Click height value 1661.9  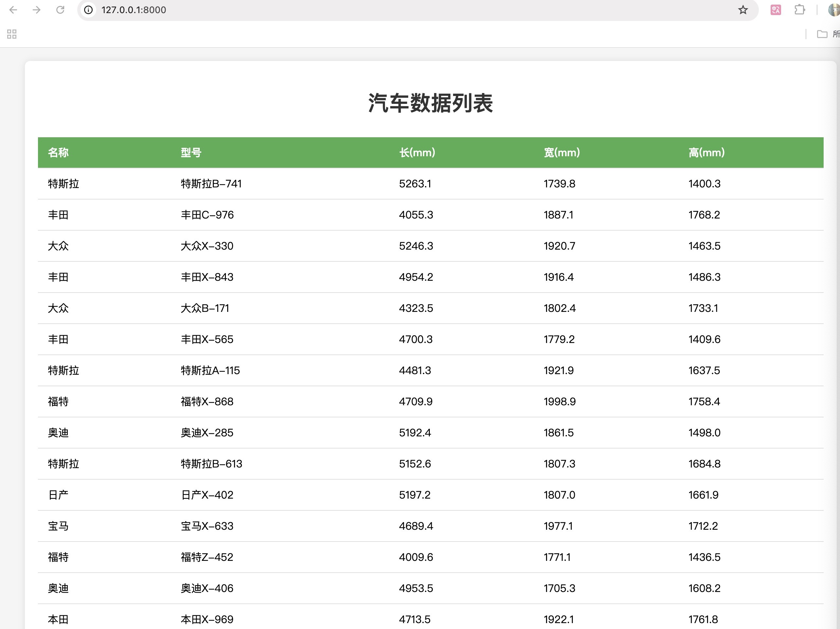[703, 495]
